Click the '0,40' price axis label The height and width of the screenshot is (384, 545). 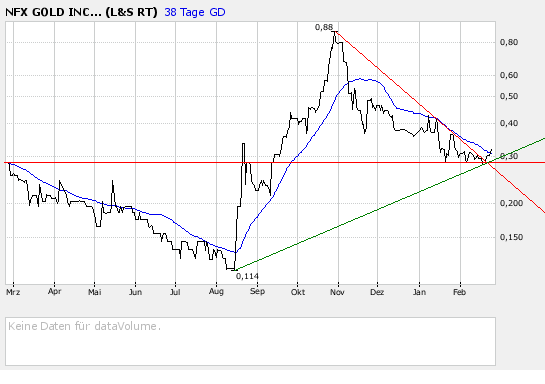click(x=509, y=123)
